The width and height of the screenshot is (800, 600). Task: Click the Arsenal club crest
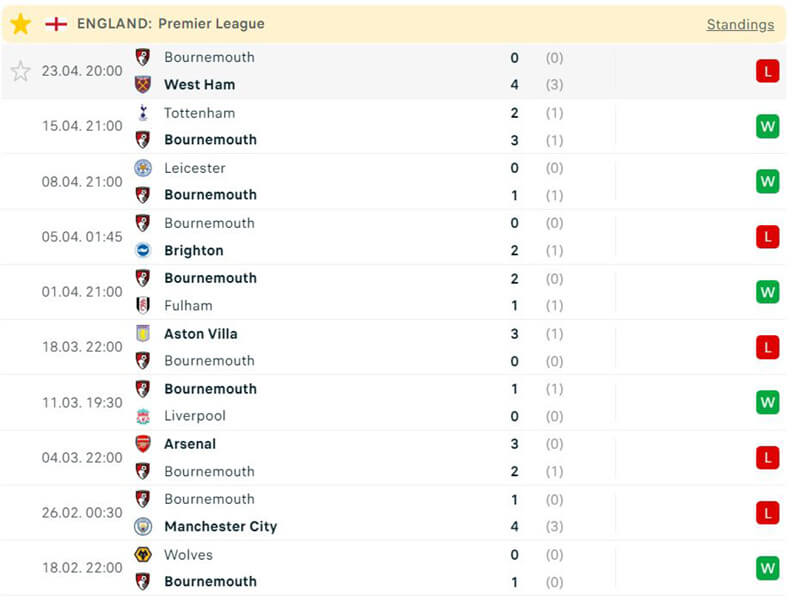click(143, 444)
